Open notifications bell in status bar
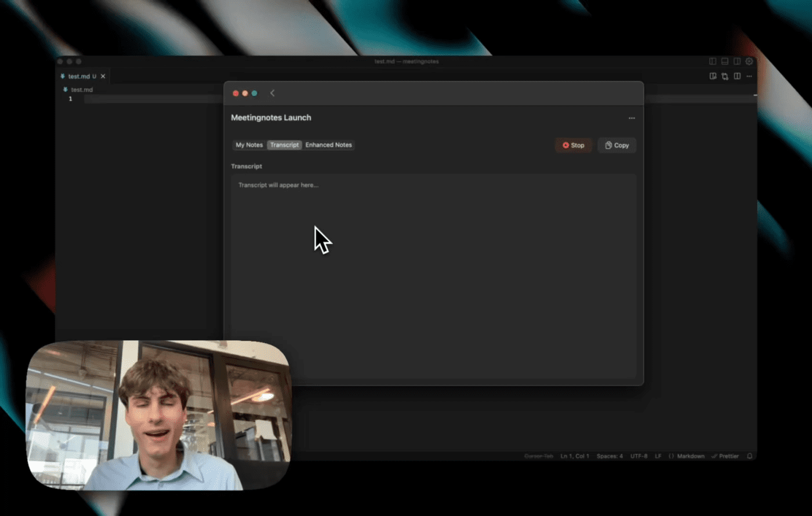This screenshot has width=812, height=516. click(x=749, y=456)
